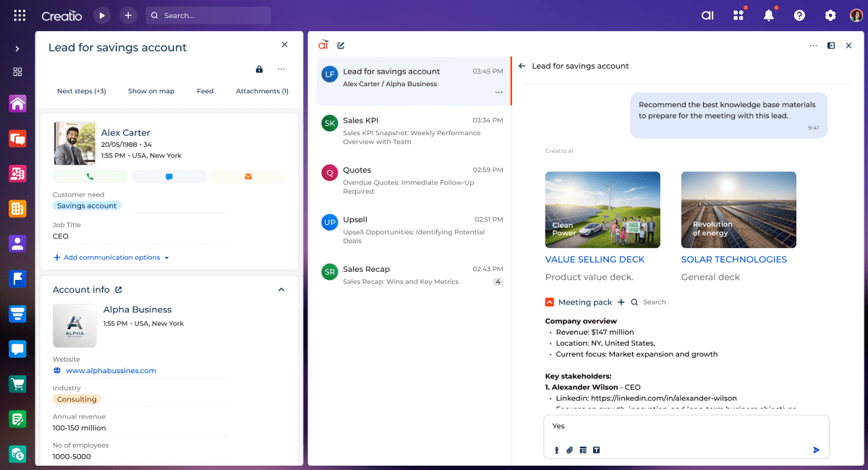Open the app launcher grid icon

pos(20,15)
